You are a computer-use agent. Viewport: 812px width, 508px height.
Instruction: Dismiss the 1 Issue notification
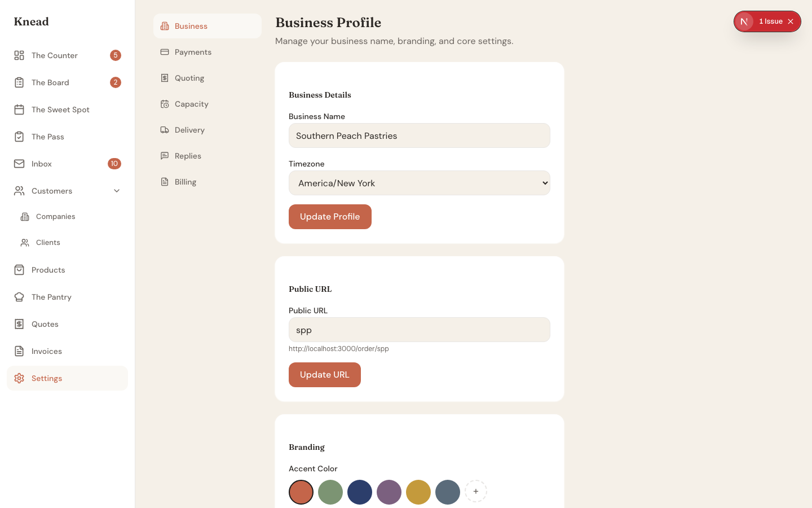point(791,21)
